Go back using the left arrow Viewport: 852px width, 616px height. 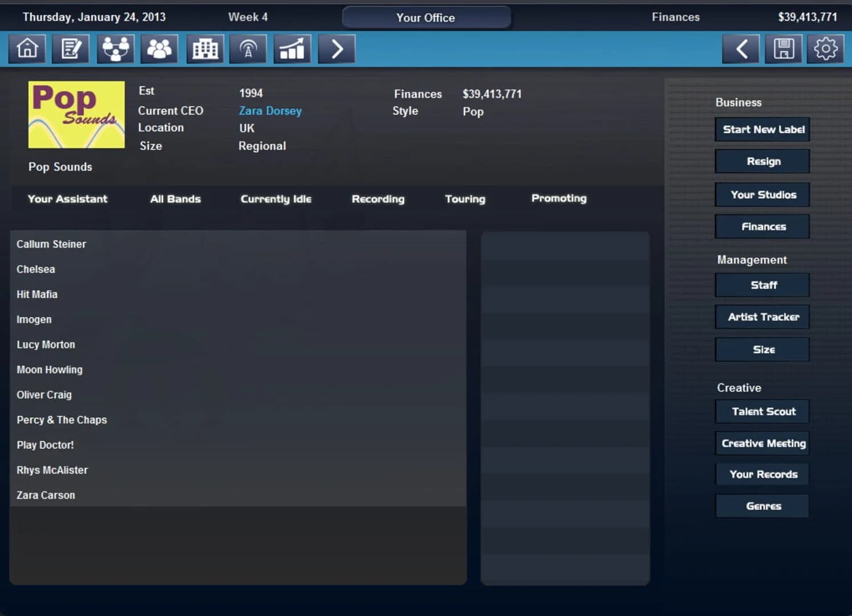740,49
